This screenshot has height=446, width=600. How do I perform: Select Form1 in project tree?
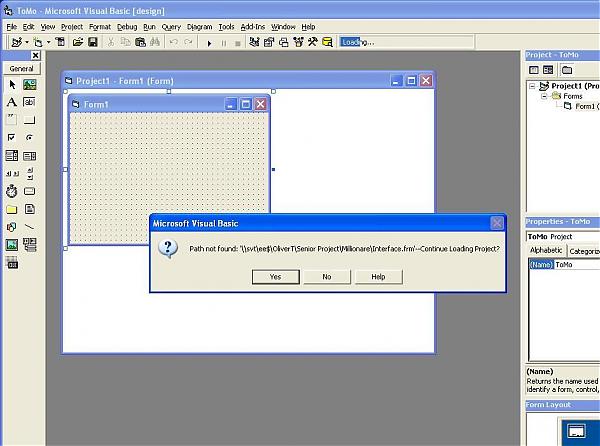pos(582,106)
